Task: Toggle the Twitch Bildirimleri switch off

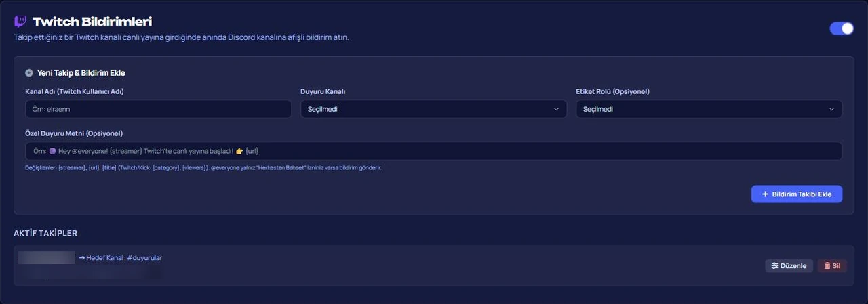Action: click(x=842, y=28)
